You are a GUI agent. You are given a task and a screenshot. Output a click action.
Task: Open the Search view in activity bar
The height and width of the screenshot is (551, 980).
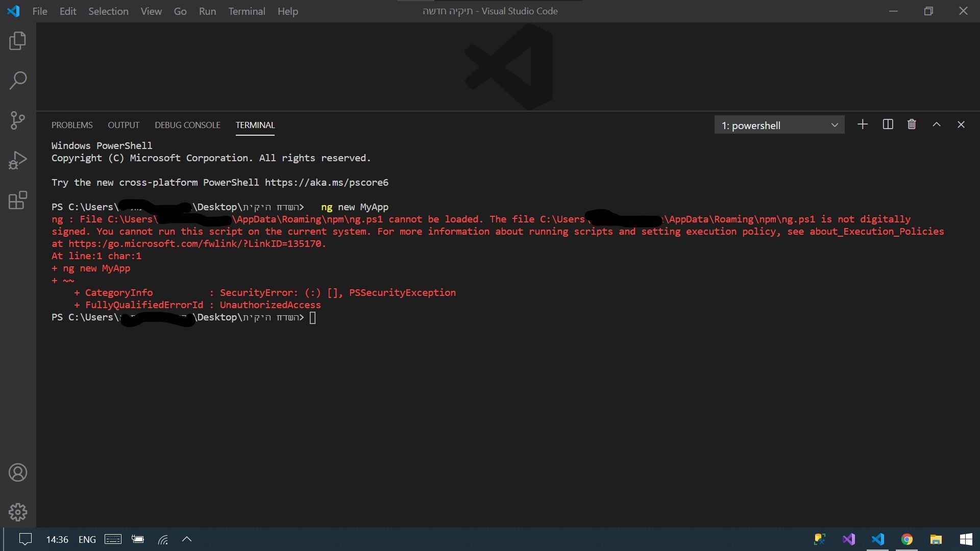18,80
